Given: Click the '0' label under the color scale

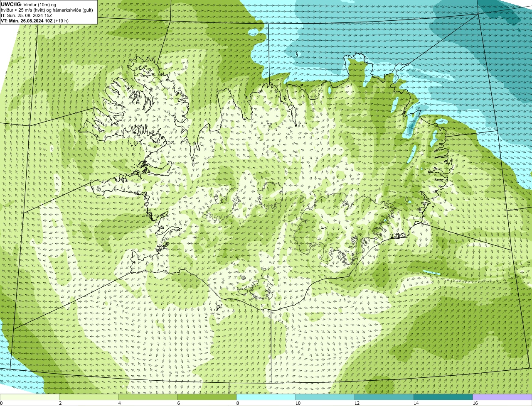Looking at the screenshot, I should click(1, 403).
